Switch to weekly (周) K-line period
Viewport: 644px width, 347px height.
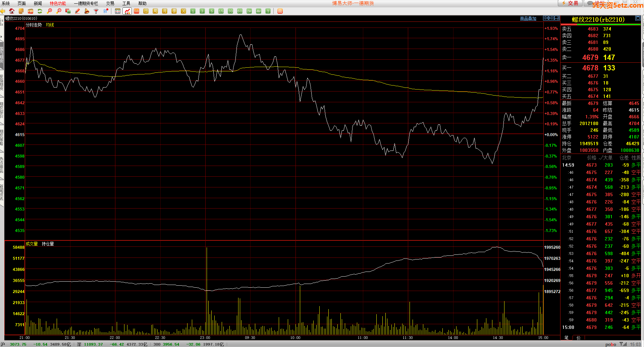155,11
